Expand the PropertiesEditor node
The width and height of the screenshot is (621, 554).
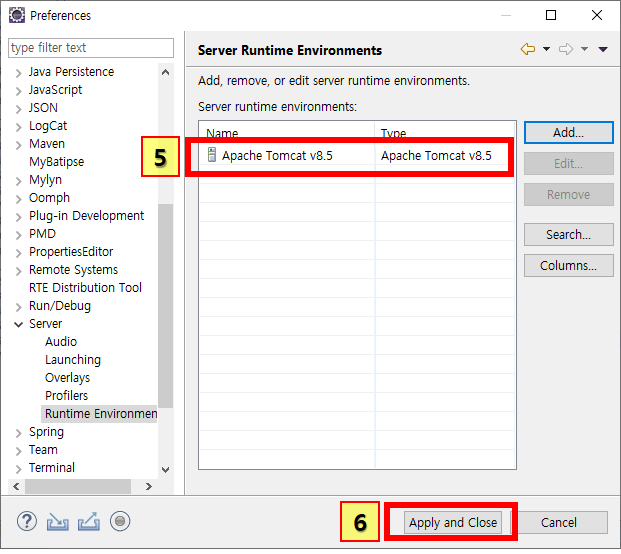(18, 253)
